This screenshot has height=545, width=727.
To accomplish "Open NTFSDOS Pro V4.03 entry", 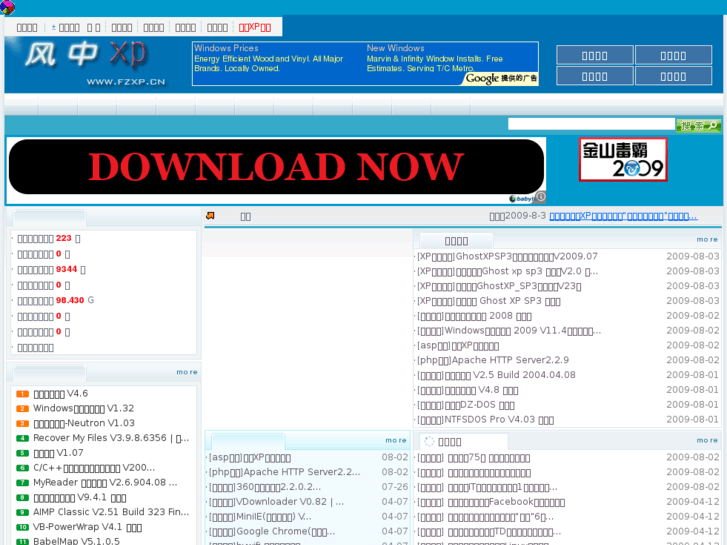I will pos(485,420).
